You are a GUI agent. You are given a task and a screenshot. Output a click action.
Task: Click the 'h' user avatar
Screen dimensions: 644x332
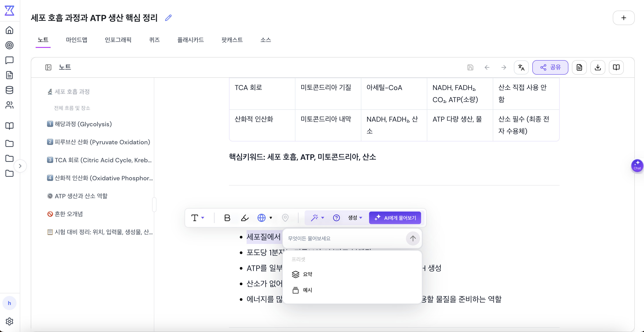[x=9, y=303]
